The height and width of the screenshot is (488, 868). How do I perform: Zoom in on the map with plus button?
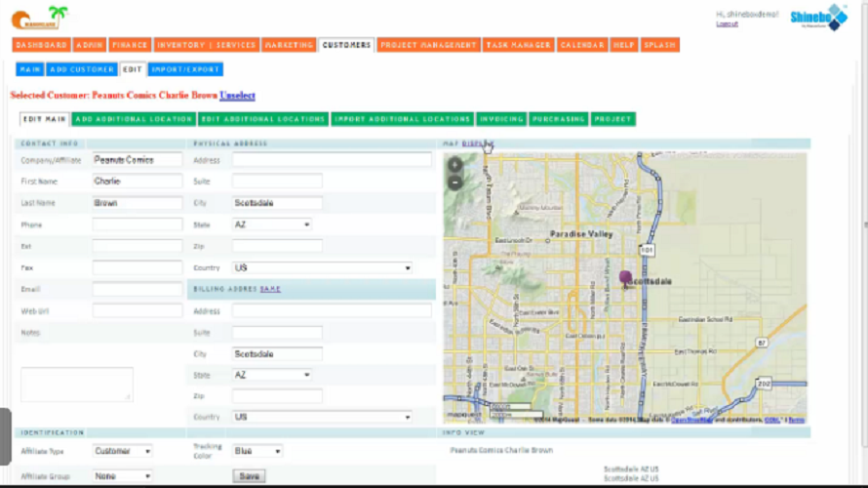454,165
